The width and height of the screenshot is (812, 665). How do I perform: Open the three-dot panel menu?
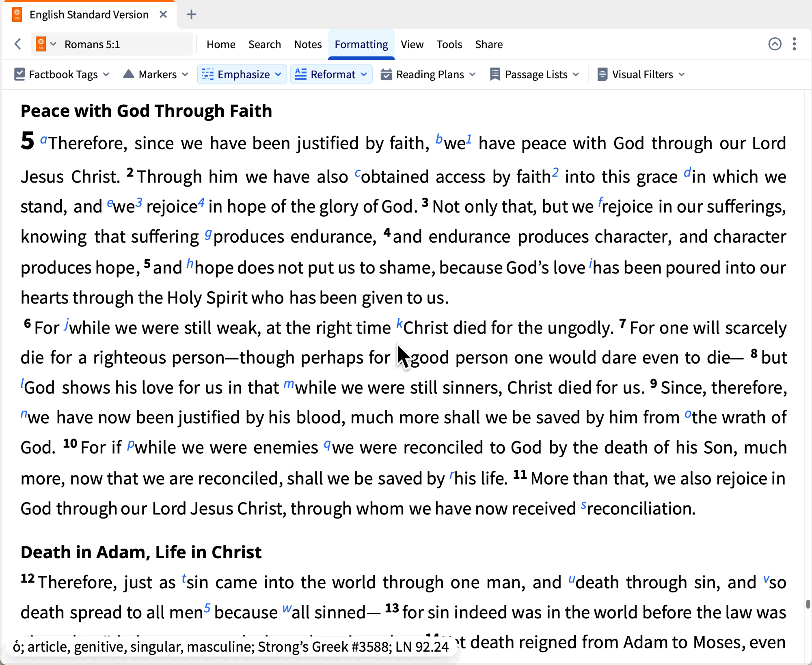(794, 44)
